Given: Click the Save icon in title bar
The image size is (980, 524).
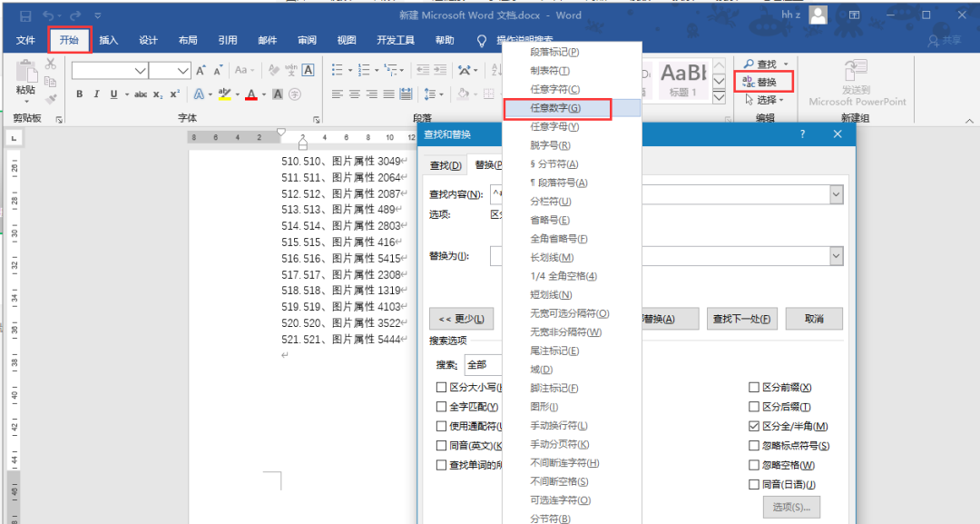Looking at the screenshot, I should point(25,15).
